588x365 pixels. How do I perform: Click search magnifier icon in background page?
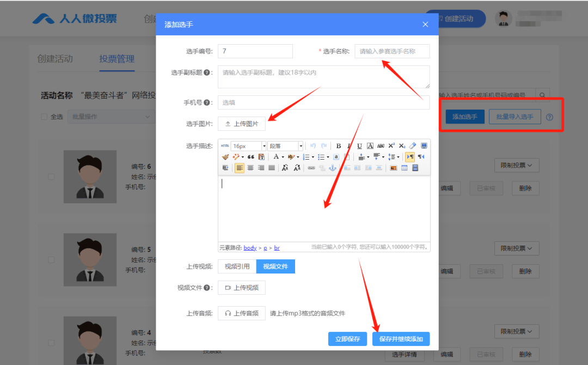click(543, 95)
